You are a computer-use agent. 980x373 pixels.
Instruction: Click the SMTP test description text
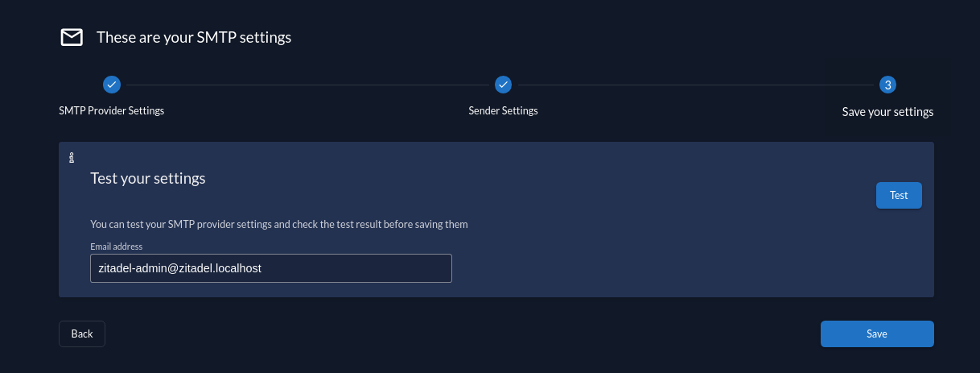coord(279,224)
